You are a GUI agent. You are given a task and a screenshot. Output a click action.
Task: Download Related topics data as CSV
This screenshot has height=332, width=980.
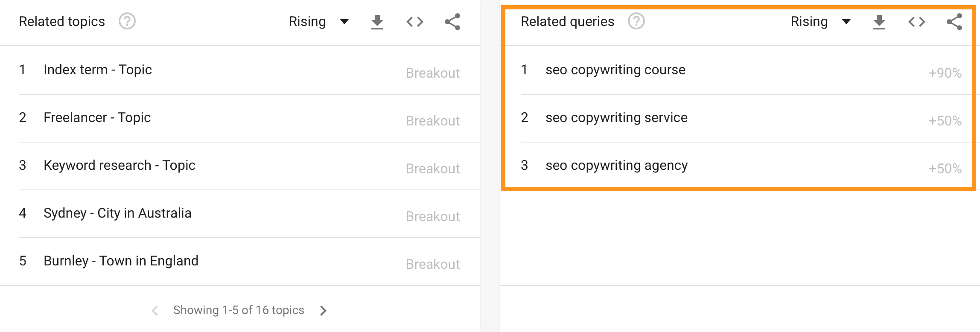pyautogui.click(x=377, y=22)
